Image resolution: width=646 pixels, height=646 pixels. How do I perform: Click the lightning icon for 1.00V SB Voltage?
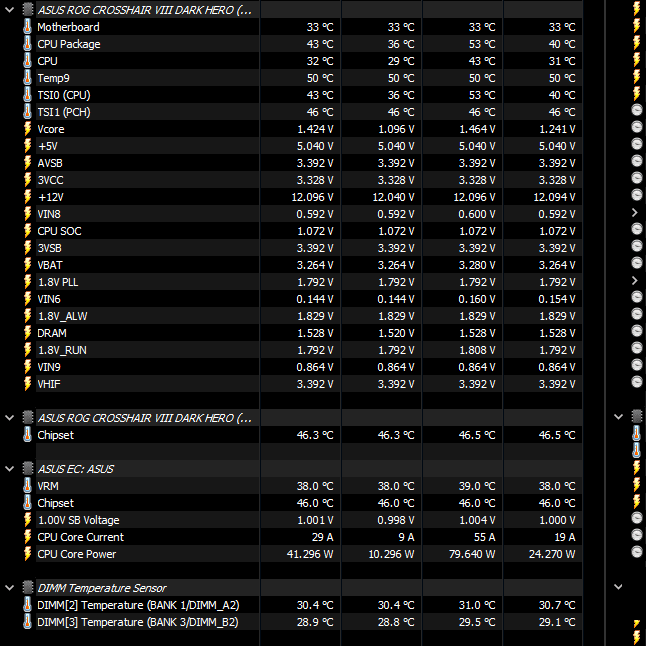[27, 520]
